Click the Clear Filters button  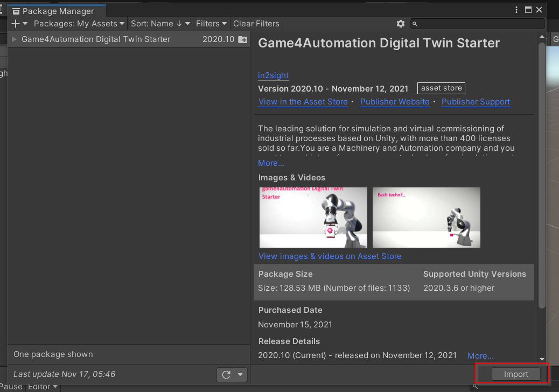[x=256, y=24]
